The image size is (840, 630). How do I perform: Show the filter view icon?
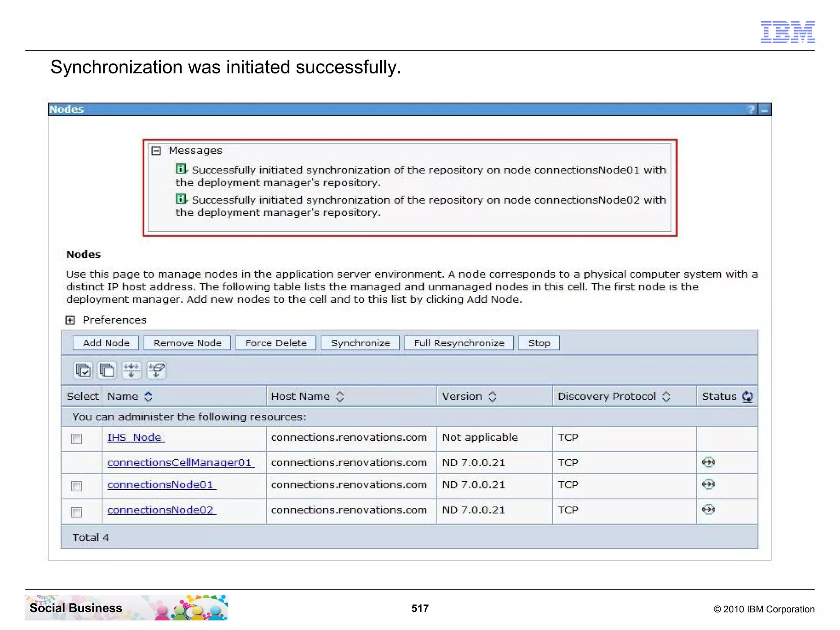click(131, 370)
